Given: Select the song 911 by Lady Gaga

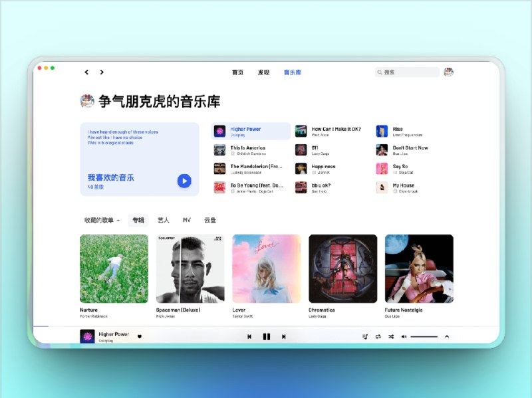Looking at the screenshot, I should (x=323, y=150).
